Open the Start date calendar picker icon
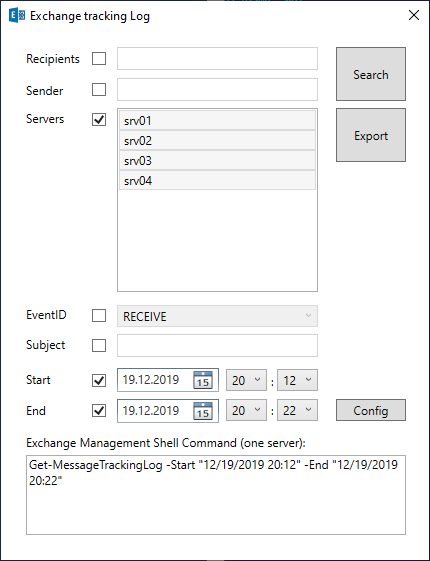This screenshot has width=430, height=561. tap(203, 380)
